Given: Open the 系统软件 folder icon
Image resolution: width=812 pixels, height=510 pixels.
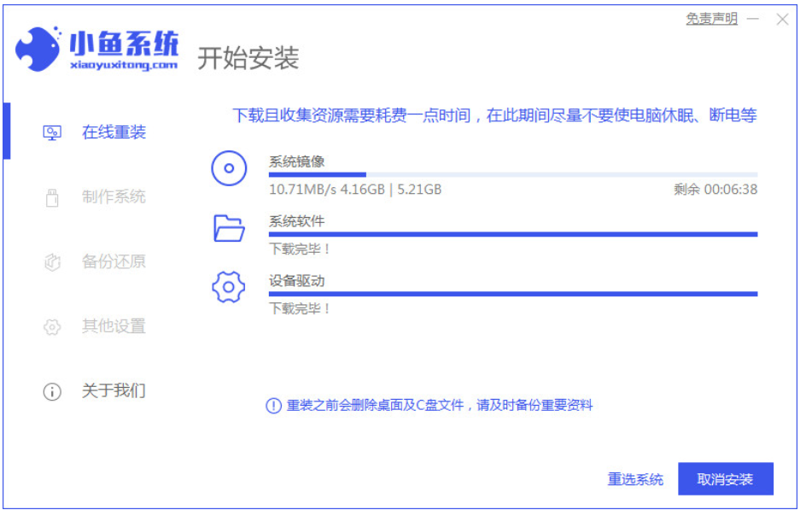Looking at the screenshot, I should [x=227, y=230].
